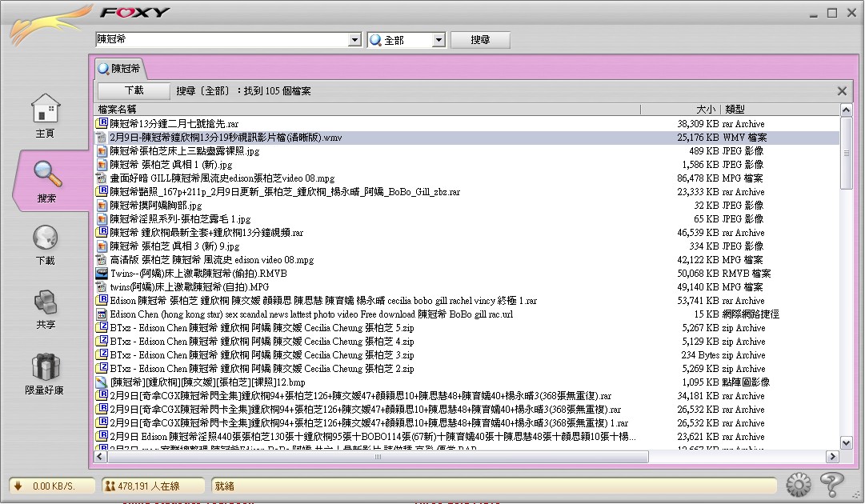
Task: Click the shortcut icon of the 15 KB file
Action: click(102, 314)
